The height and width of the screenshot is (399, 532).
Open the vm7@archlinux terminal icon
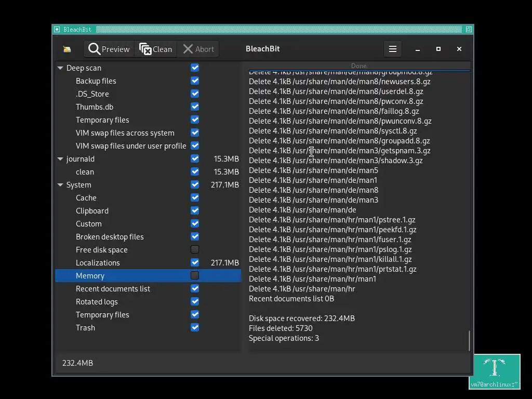[x=495, y=371]
